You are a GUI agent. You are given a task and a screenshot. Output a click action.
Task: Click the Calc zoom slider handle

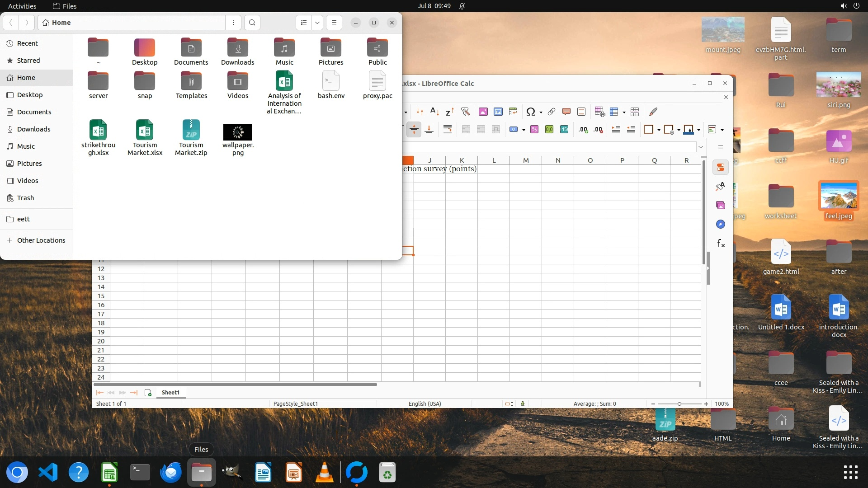pyautogui.click(x=679, y=404)
